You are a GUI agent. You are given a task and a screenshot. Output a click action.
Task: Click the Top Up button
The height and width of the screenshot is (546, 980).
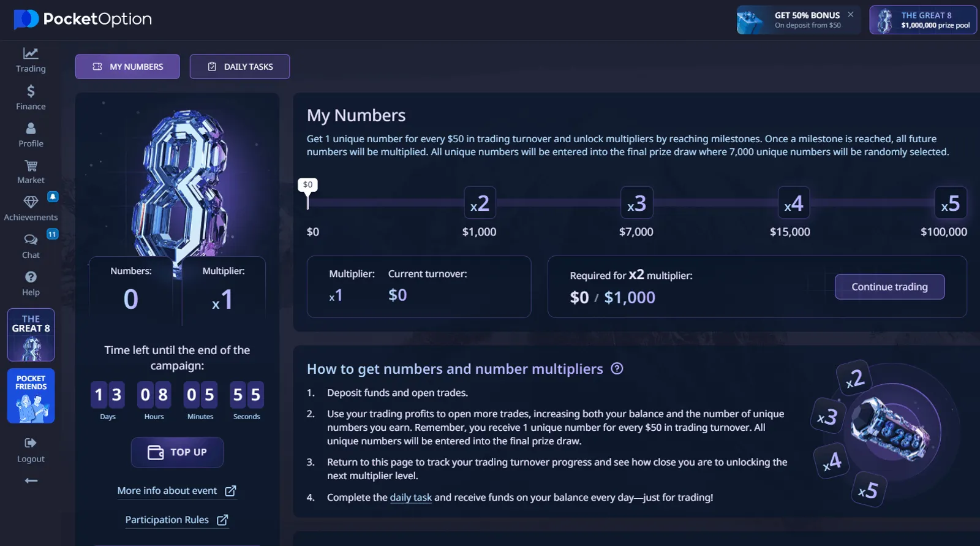(x=177, y=452)
